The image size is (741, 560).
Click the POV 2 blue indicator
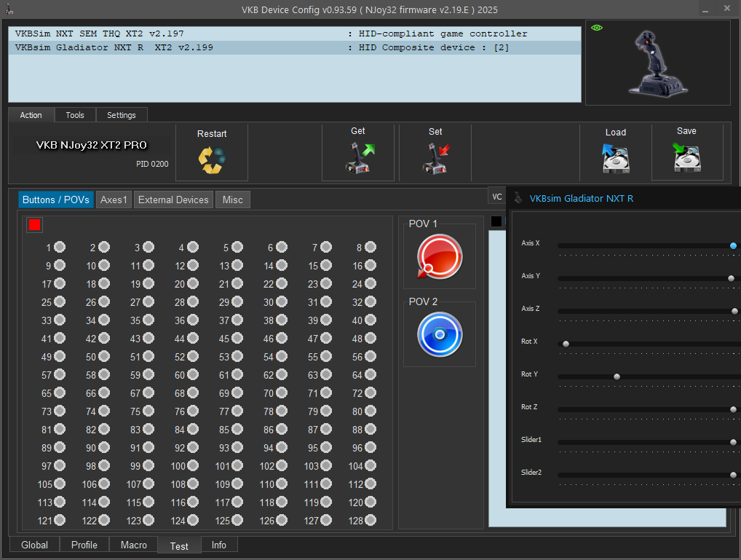440,334
